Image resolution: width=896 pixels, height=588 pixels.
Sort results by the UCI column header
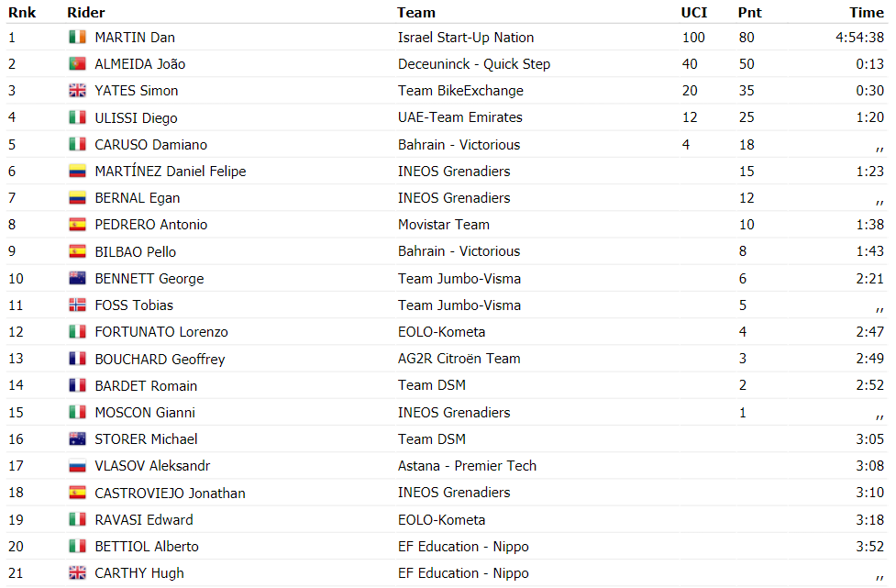click(693, 13)
